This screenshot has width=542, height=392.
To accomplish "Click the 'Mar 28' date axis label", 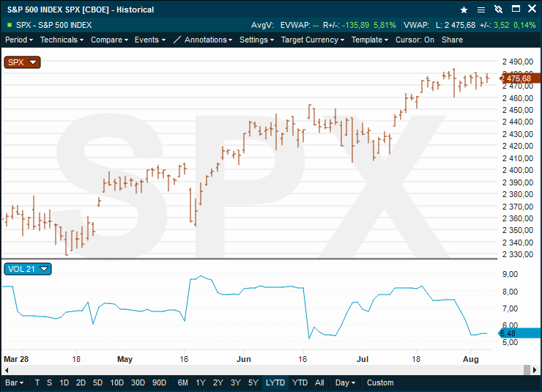I will coord(16,359).
